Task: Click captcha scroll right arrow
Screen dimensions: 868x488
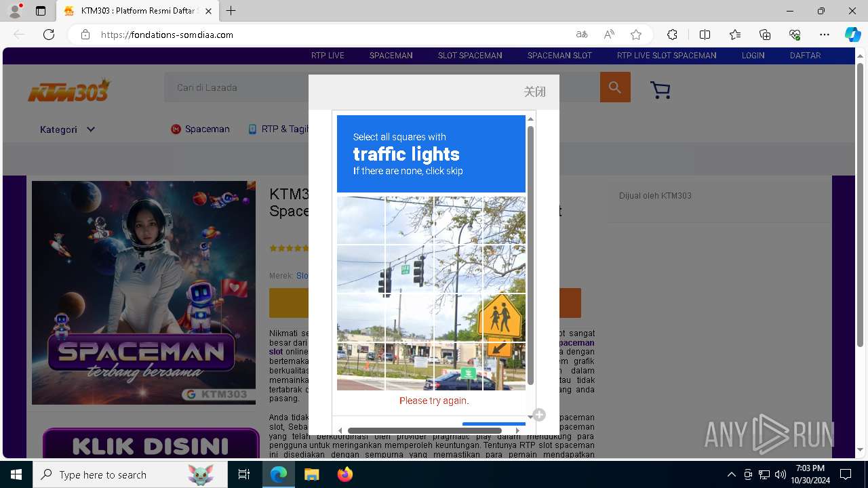Action: pos(517,430)
